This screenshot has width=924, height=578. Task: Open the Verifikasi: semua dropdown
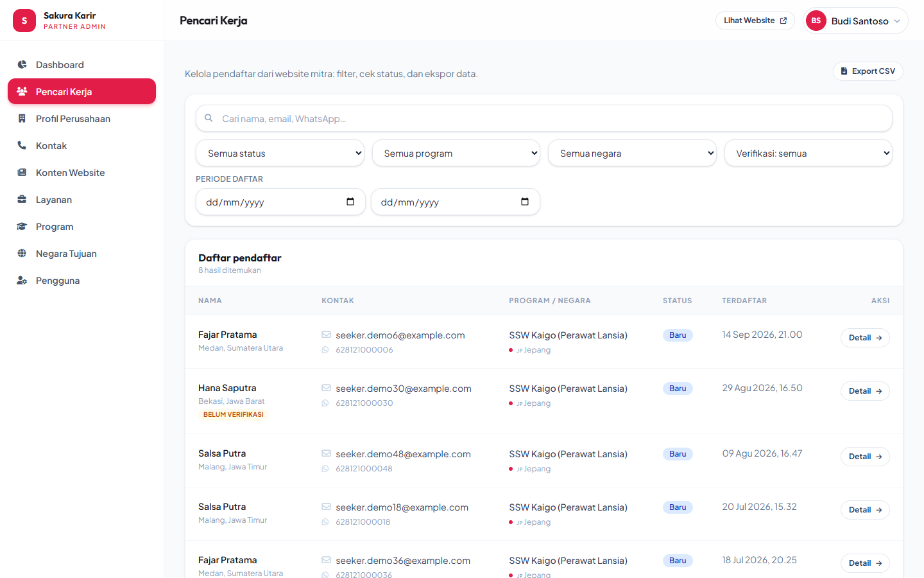(809, 153)
